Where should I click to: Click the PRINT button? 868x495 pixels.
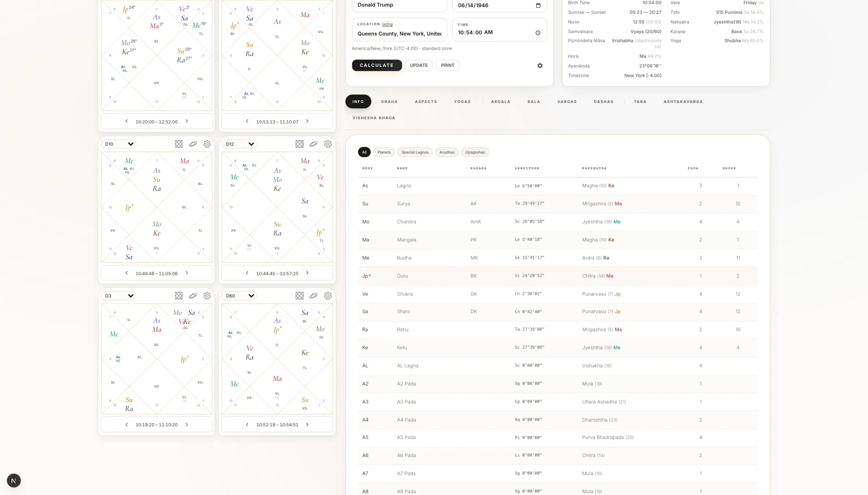(x=447, y=65)
